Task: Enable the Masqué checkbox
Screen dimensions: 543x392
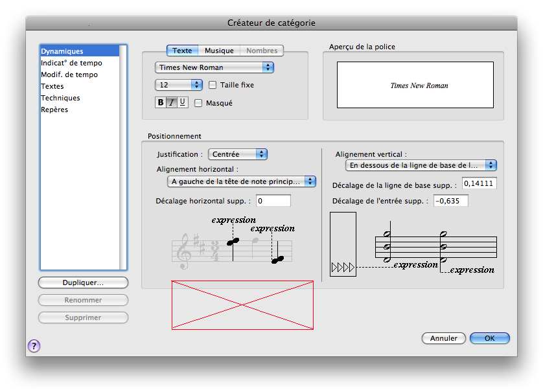Action: pos(199,103)
